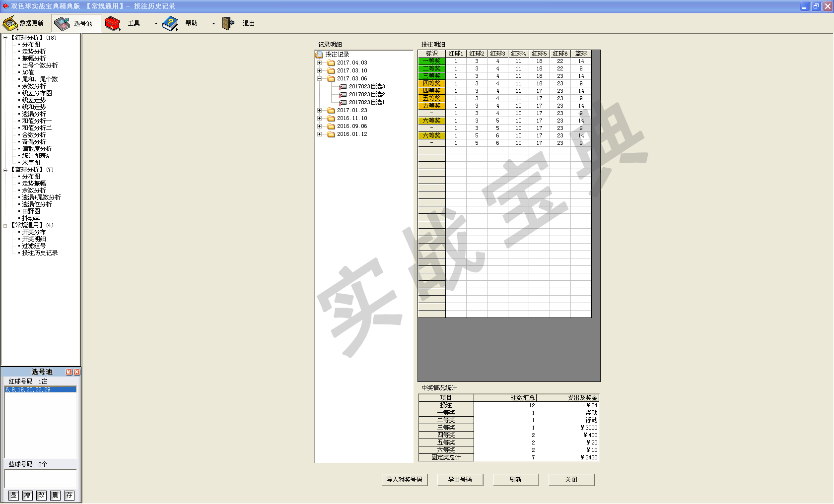The height and width of the screenshot is (504, 834).
Task: Click the 蓝球号码 list box
Action: click(41, 479)
